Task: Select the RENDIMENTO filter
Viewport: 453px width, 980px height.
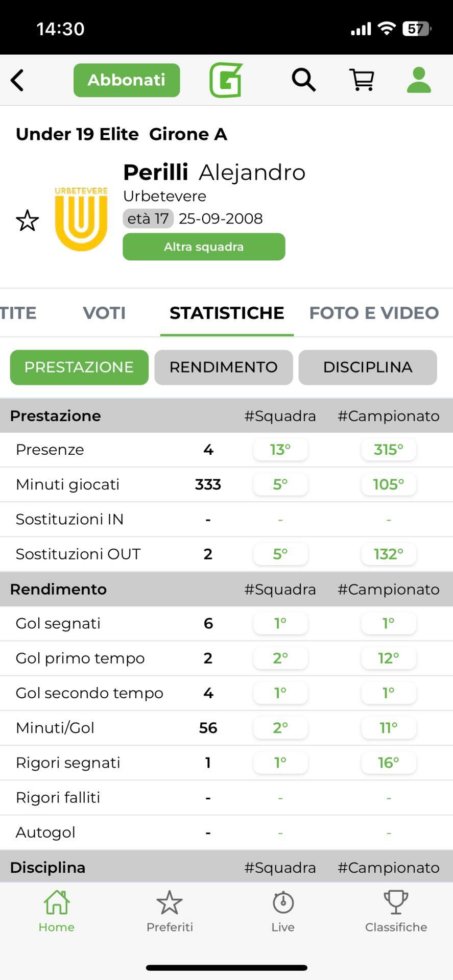Action: (224, 367)
